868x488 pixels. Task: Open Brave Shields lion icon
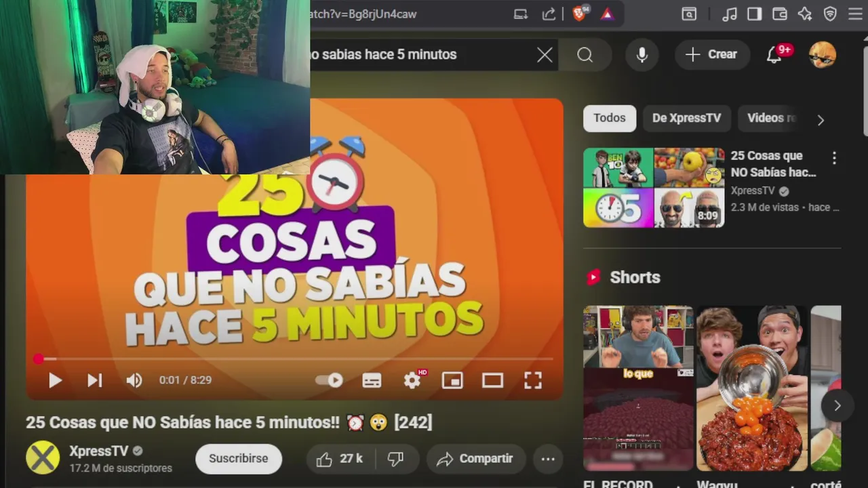point(579,14)
